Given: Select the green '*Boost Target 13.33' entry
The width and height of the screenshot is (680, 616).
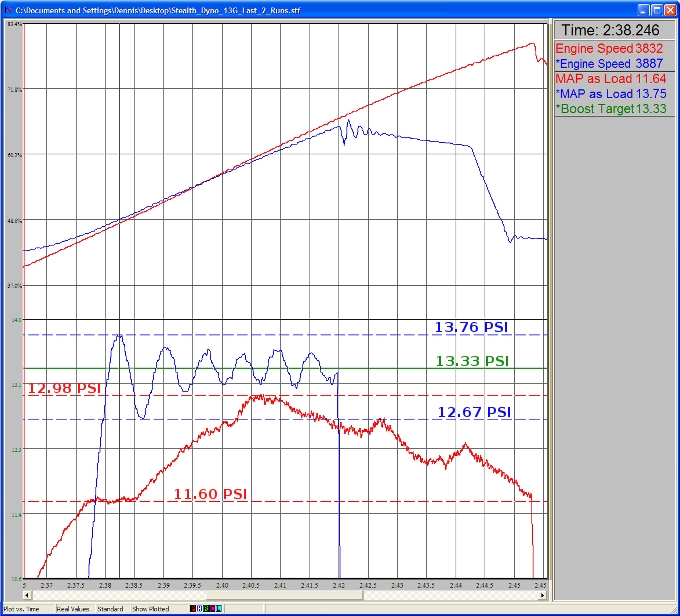Looking at the screenshot, I should pos(611,108).
